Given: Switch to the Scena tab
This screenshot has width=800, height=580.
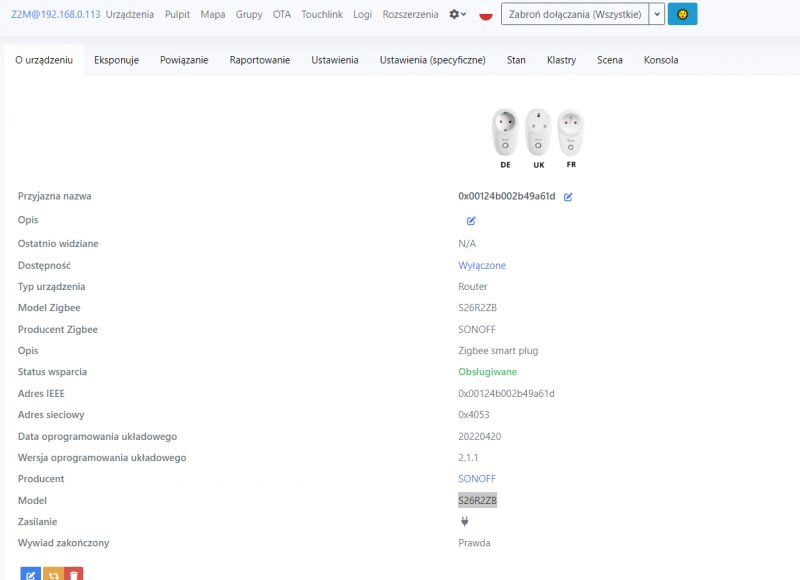Looking at the screenshot, I should pyautogui.click(x=610, y=60).
